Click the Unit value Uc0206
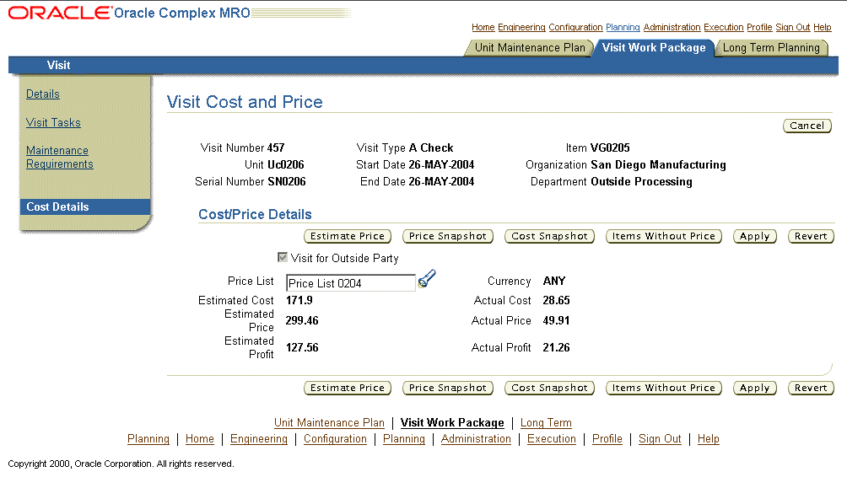Viewport: 847px width, 504px height. pyautogui.click(x=286, y=164)
